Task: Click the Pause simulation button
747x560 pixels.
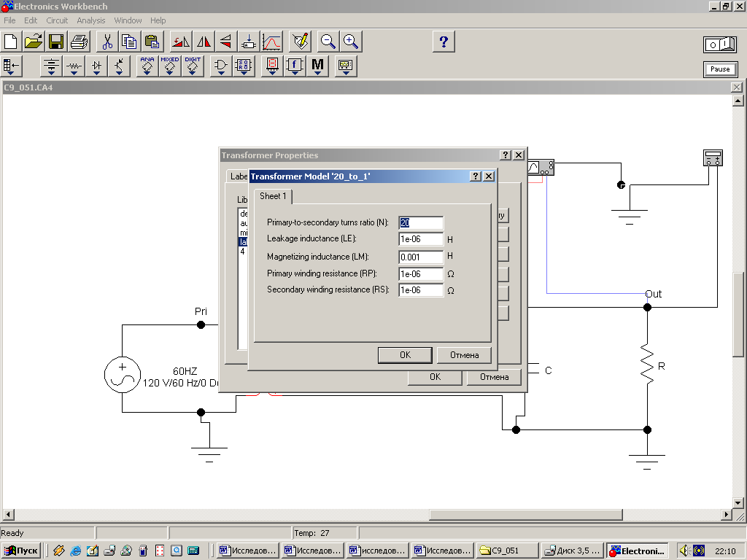Action: click(720, 69)
